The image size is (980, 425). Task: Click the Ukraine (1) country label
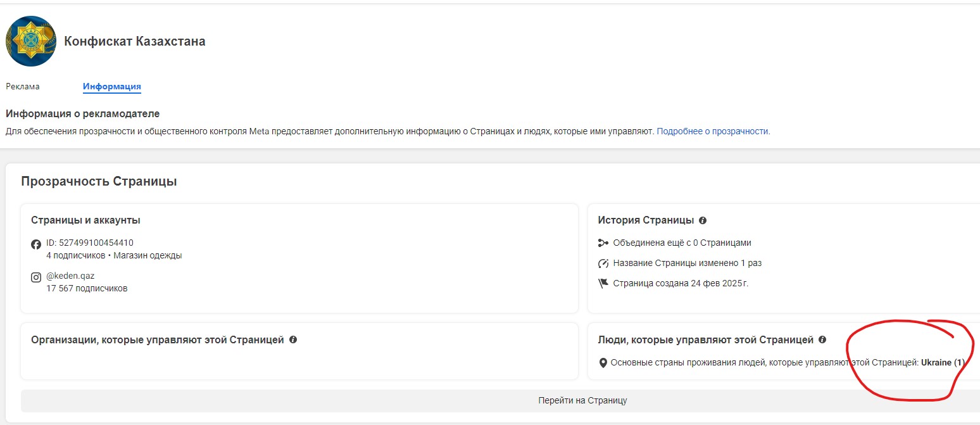click(x=942, y=363)
